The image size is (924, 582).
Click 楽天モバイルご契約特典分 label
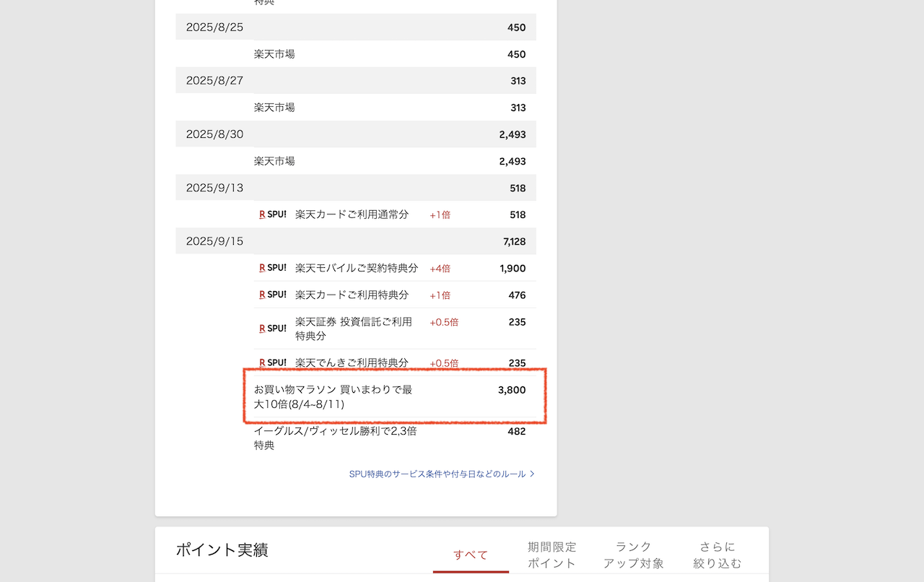point(357,268)
